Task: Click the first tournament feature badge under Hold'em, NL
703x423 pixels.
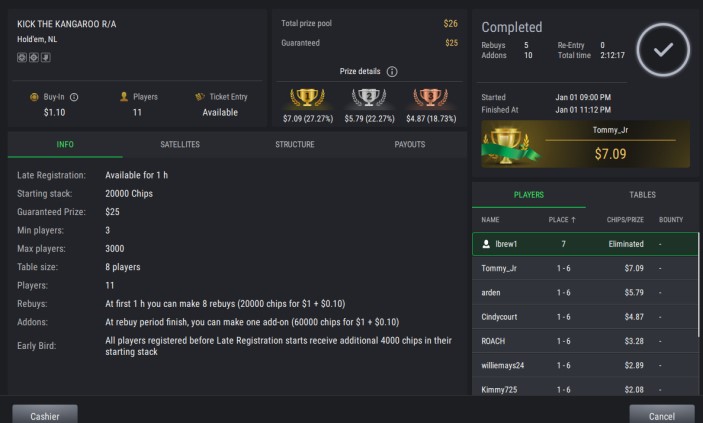Action: pyautogui.click(x=22, y=57)
